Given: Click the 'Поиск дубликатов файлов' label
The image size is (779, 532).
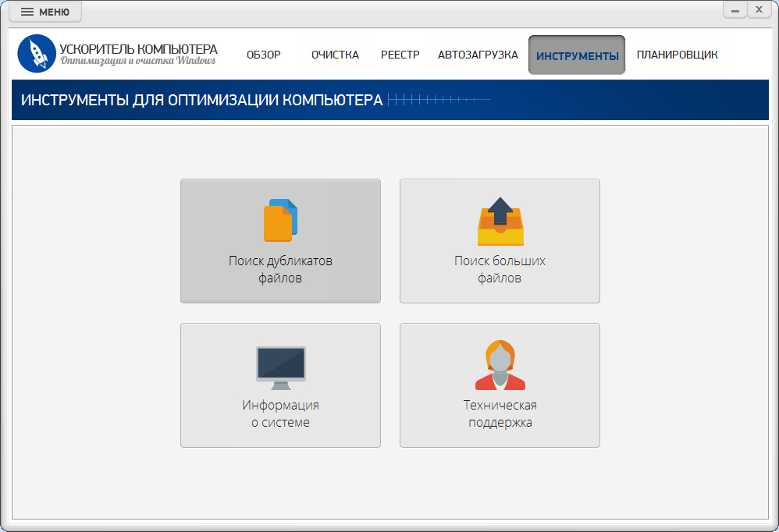Looking at the screenshot, I should (x=280, y=269).
